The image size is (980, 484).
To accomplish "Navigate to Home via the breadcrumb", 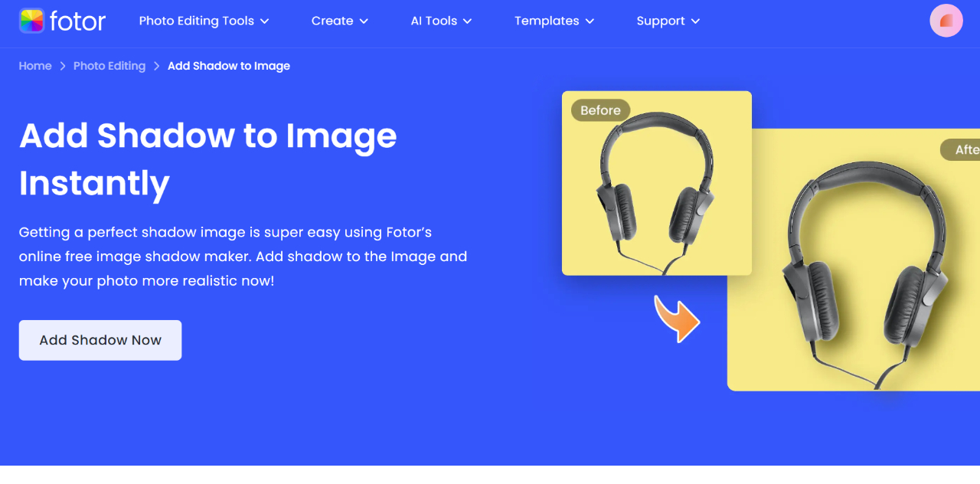I will point(35,66).
